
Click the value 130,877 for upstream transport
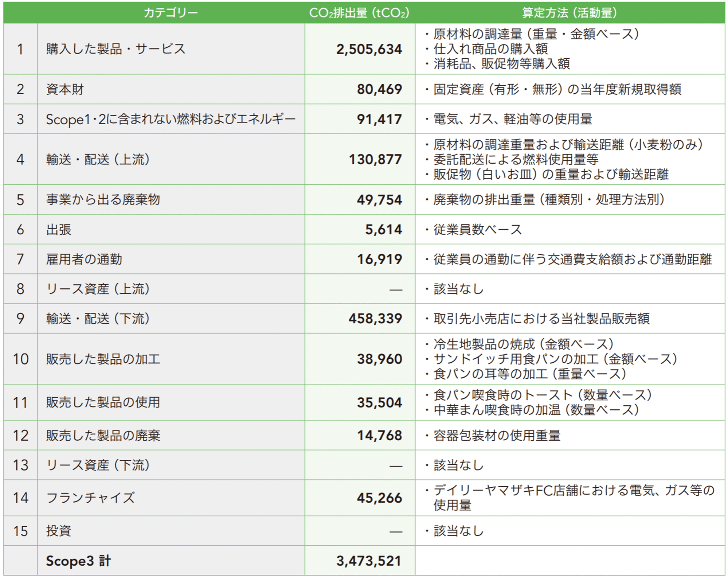(375, 159)
